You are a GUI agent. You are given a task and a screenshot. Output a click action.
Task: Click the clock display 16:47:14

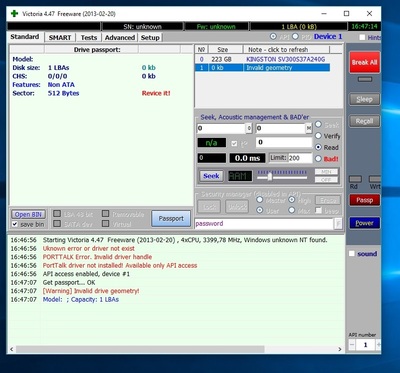[364, 26]
